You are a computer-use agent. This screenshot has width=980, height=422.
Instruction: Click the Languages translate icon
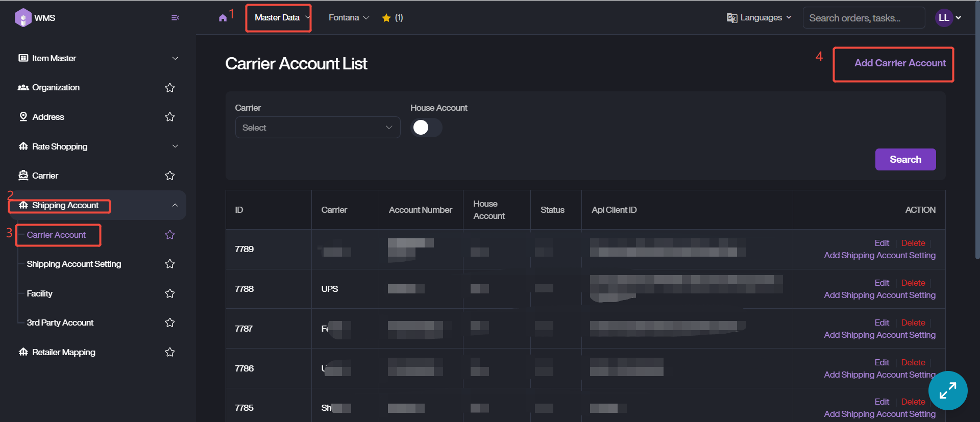(732, 18)
